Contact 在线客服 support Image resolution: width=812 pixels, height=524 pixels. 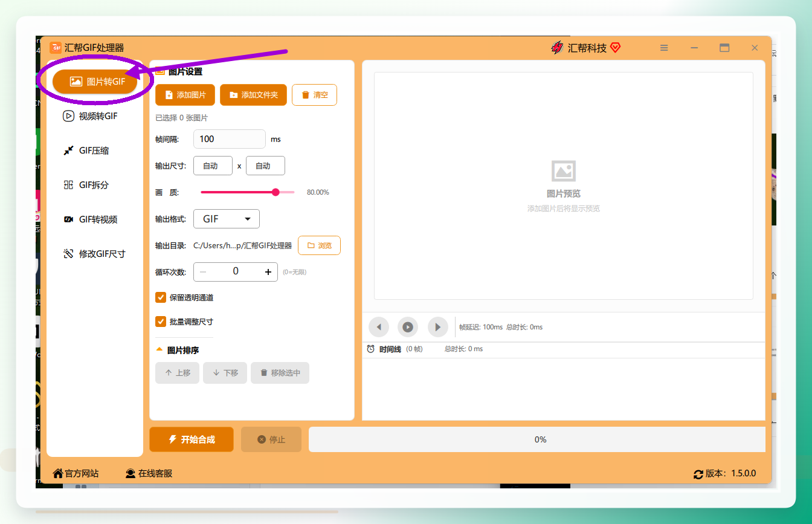[x=149, y=473]
